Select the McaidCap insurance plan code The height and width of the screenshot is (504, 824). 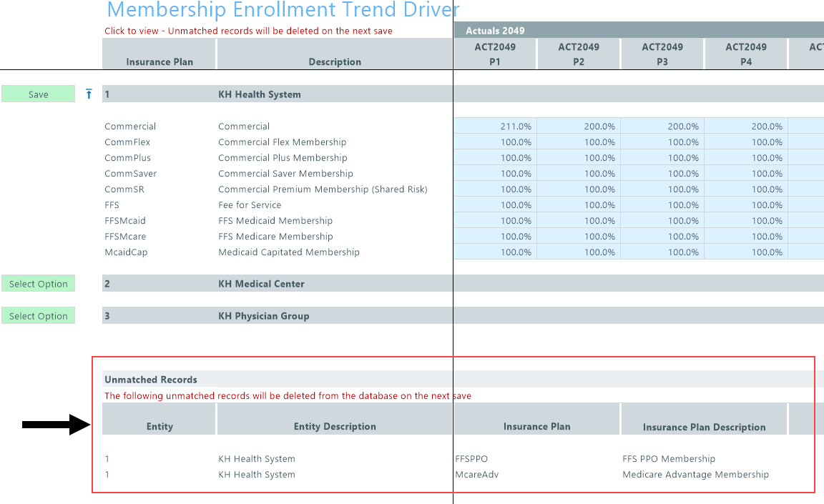pyautogui.click(x=126, y=252)
